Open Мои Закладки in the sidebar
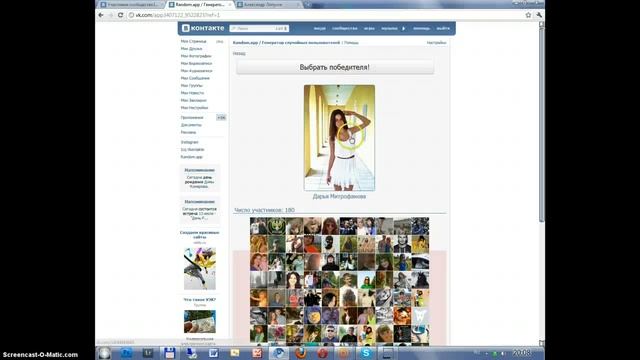 pos(193,100)
